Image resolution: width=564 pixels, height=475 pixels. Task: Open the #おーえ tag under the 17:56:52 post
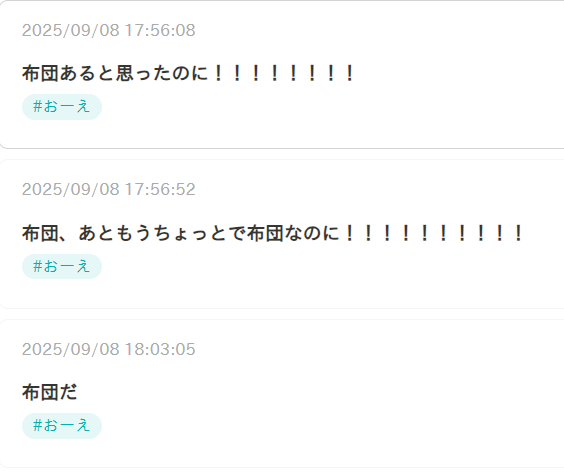tap(62, 266)
